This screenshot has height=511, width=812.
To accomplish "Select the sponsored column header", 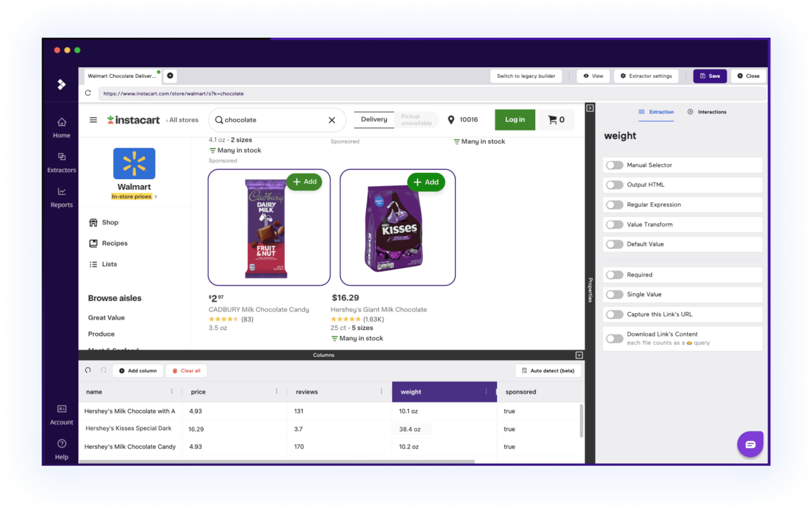I will point(540,392).
